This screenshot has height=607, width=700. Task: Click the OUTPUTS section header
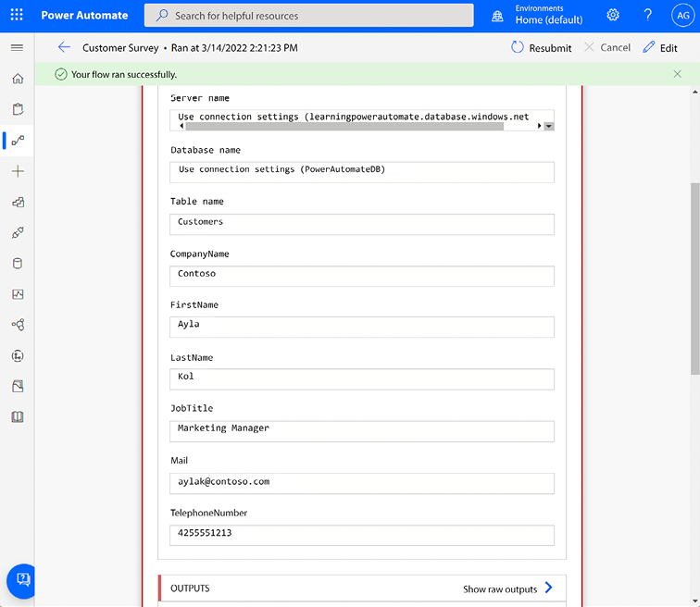[x=362, y=588]
